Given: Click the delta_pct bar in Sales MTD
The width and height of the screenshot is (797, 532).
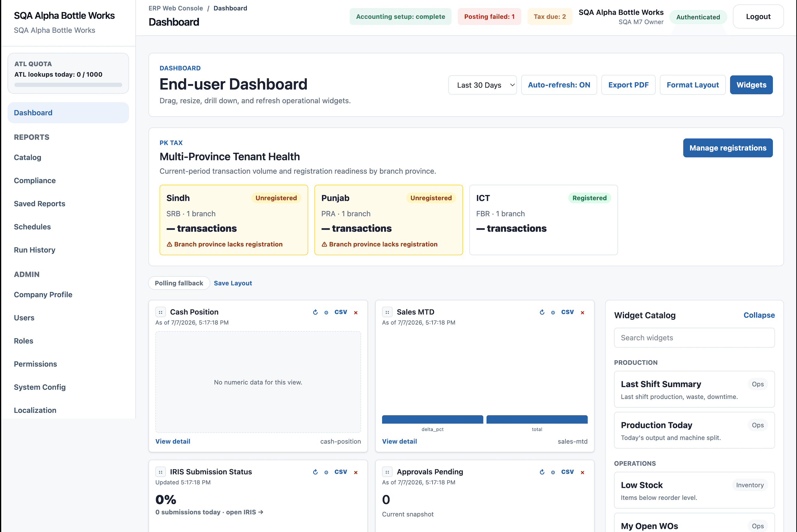Looking at the screenshot, I should click(432, 420).
